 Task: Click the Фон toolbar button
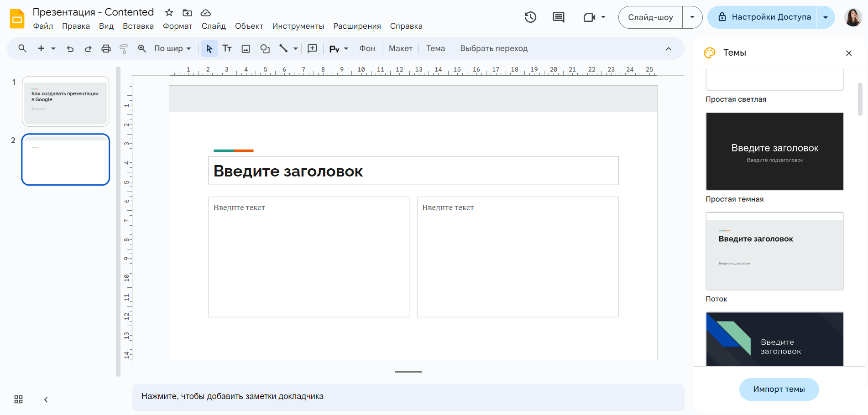[x=367, y=48]
